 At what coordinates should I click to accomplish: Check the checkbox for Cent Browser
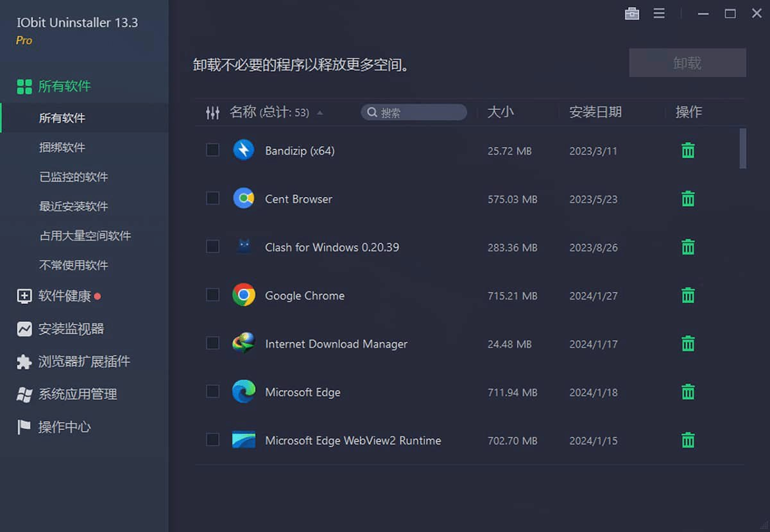(212, 198)
